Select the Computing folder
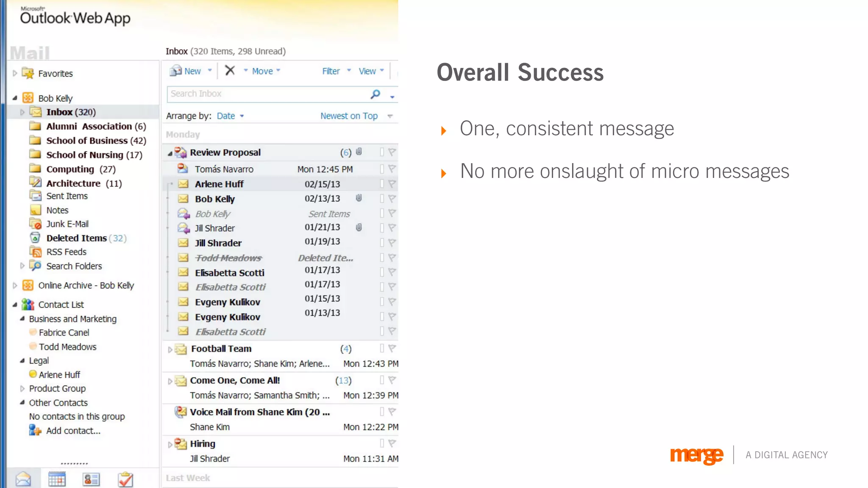This screenshot has width=868, height=488. pos(81,169)
